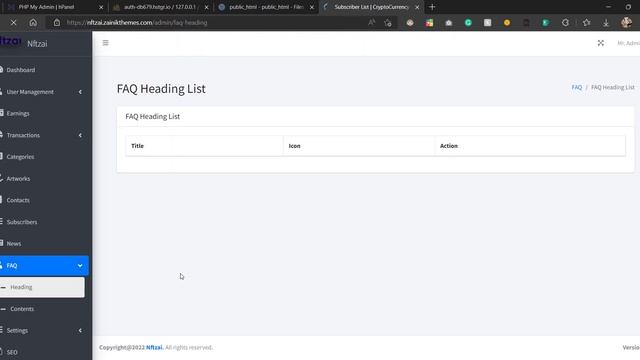Click the browser refresh-style extension icon

[x=565, y=23]
